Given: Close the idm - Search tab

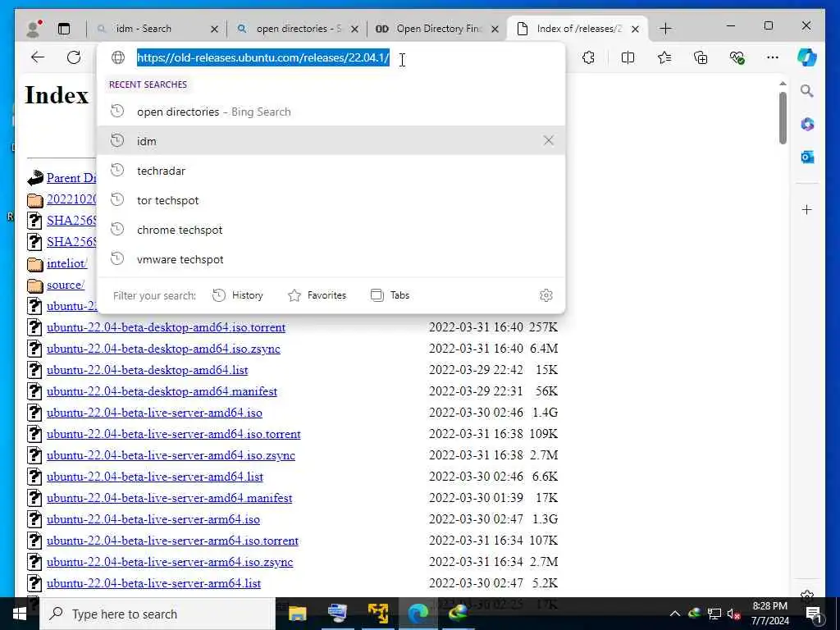Looking at the screenshot, I should point(214,29).
